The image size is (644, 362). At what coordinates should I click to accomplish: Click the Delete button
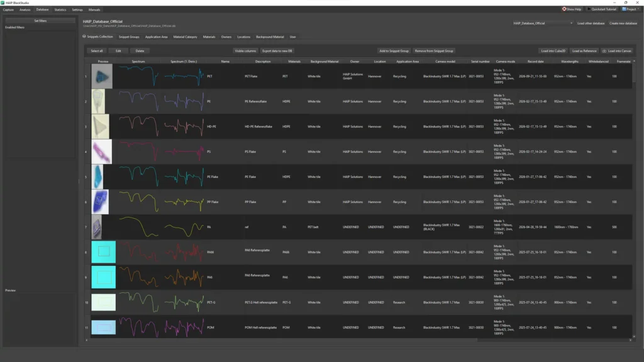point(140,51)
